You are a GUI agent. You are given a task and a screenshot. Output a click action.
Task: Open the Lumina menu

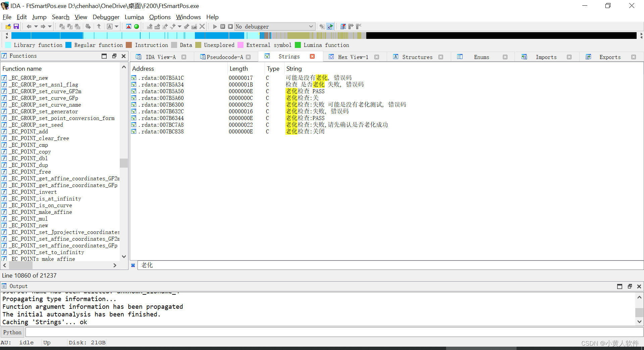click(x=134, y=17)
